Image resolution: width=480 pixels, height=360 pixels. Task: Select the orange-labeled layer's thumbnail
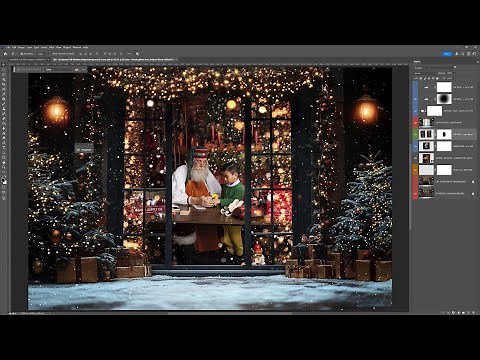click(x=426, y=170)
